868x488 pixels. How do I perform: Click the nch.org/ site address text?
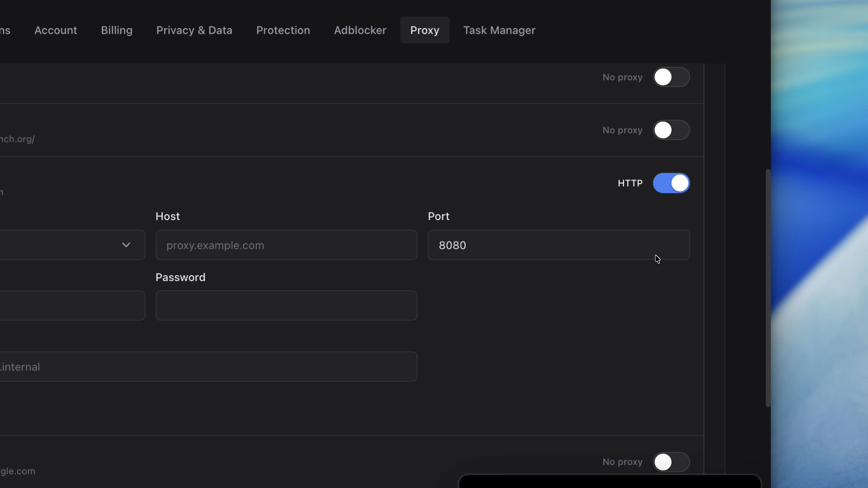pos(17,139)
